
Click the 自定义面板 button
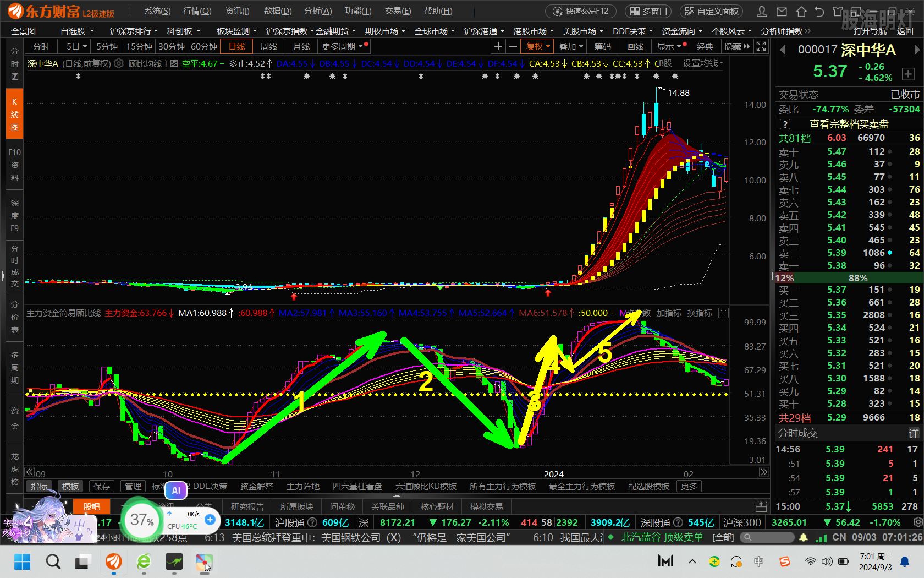coord(711,11)
